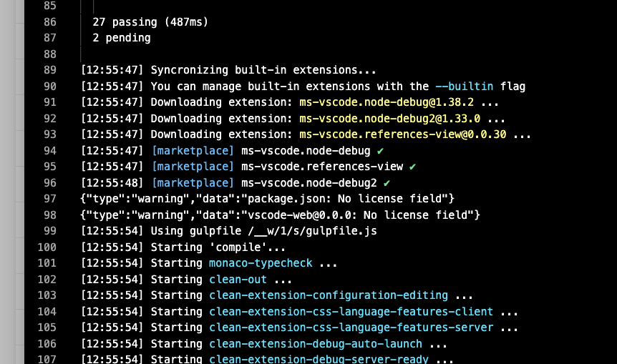Click line number 89 in the gutter
The image size is (617, 364).
[x=50, y=70]
